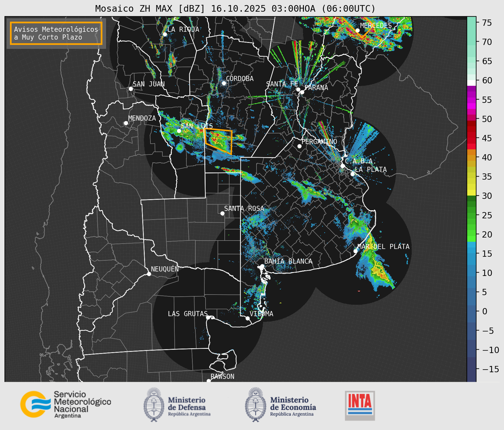Select the La Rioja city marker dot

click(x=165, y=34)
